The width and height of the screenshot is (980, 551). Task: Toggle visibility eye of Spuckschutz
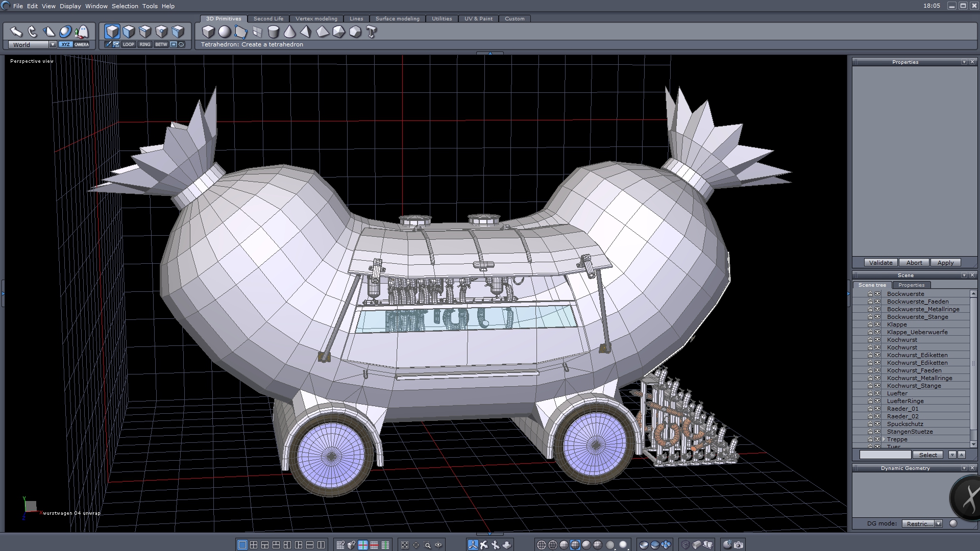tap(877, 424)
